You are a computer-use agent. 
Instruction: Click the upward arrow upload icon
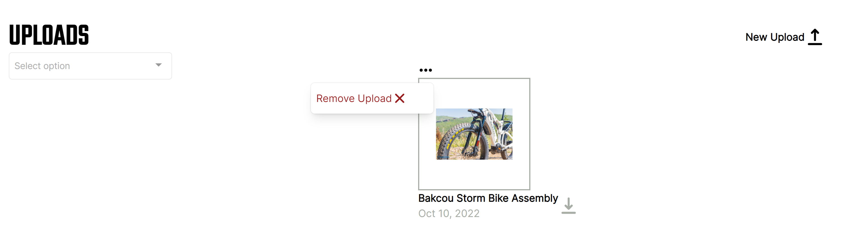(x=815, y=37)
